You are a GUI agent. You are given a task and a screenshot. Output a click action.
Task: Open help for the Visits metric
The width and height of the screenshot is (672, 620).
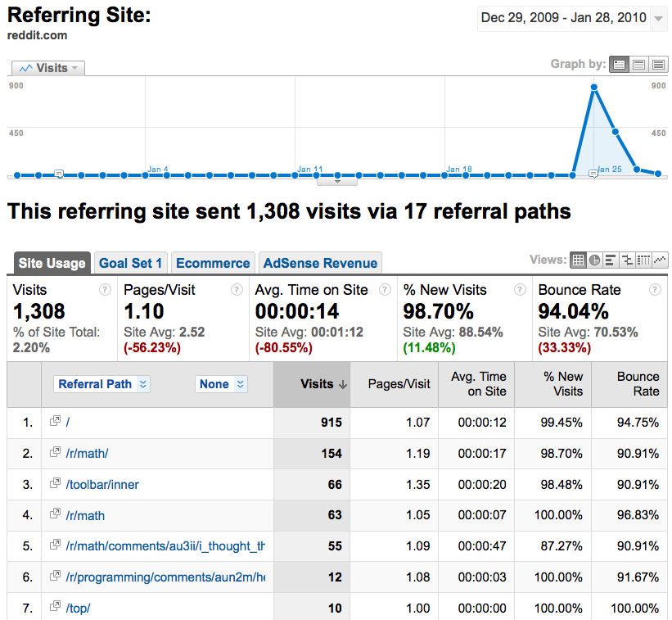(x=105, y=290)
